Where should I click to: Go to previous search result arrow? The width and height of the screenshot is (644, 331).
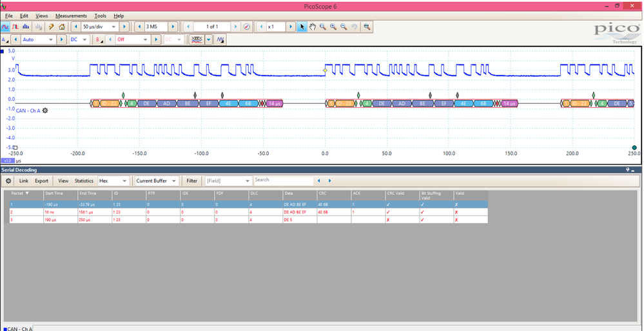tap(318, 181)
